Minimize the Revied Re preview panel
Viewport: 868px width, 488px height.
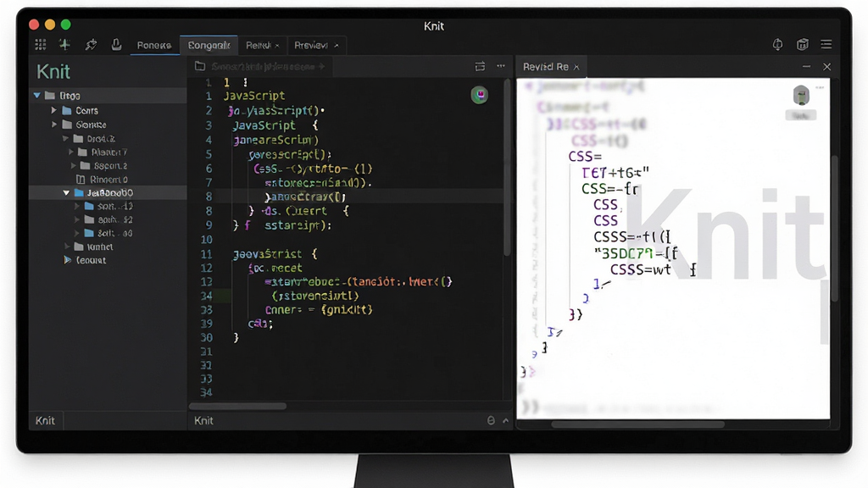(x=807, y=66)
